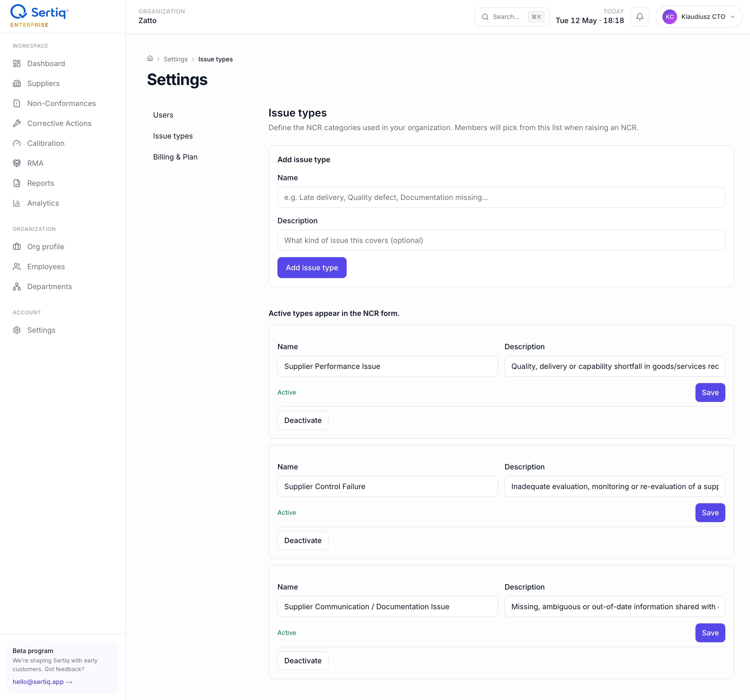Click the Reports document icon
Image resolution: width=750 pixels, height=700 pixels.
pyautogui.click(x=17, y=183)
